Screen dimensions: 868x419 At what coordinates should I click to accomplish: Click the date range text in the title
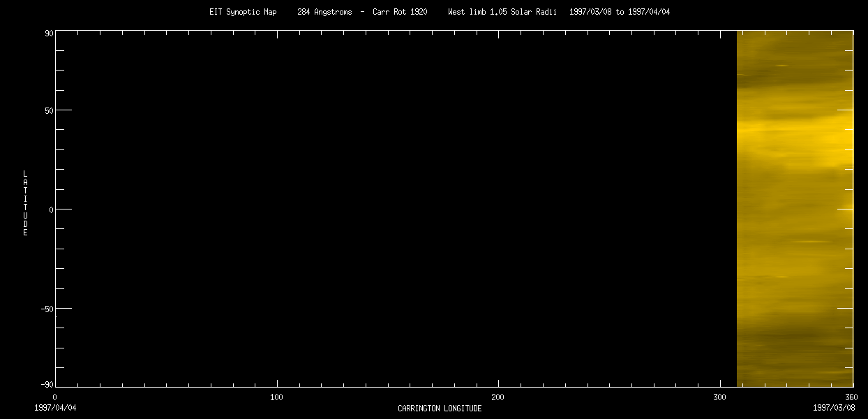click(x=620, y=12)
